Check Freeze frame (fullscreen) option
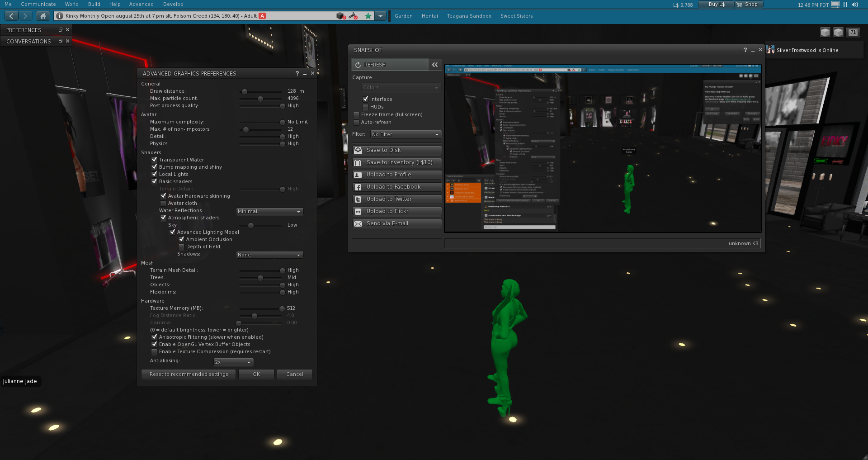The width and height of the screenshot is (868, 460). [356, 115]
